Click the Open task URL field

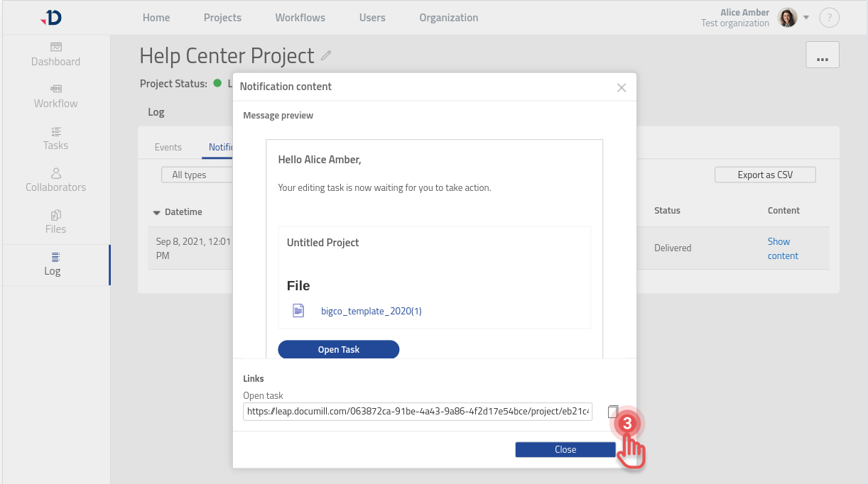tap(418, 412)
